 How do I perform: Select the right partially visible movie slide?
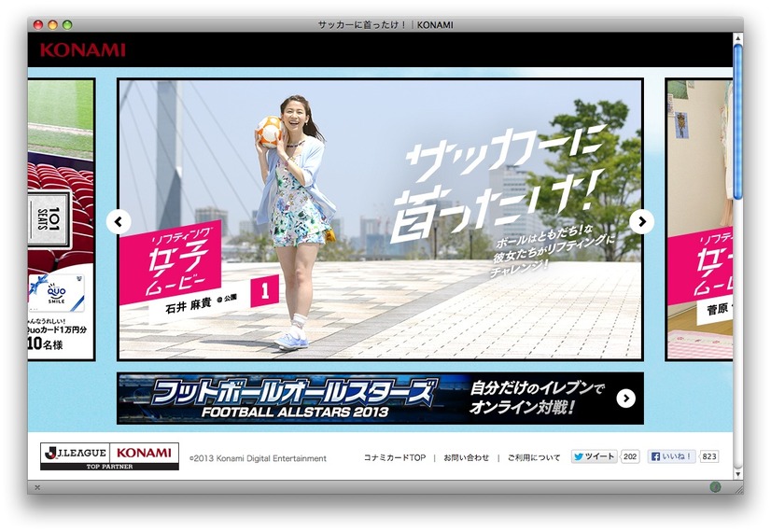699,219
